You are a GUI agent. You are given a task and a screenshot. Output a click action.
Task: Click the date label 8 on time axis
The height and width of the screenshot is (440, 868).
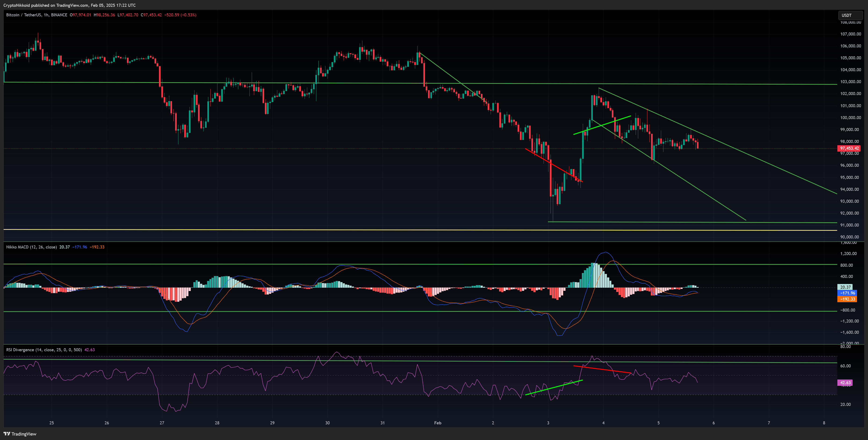824,423
